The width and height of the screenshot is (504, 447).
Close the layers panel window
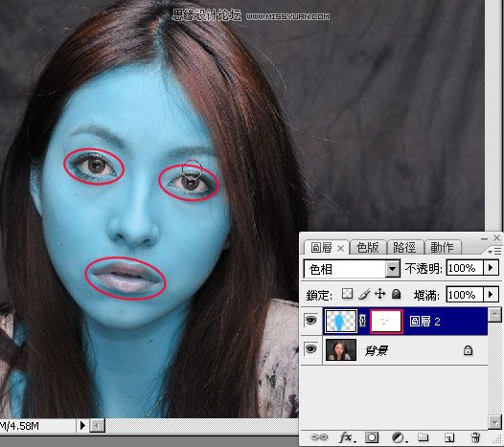496,237
